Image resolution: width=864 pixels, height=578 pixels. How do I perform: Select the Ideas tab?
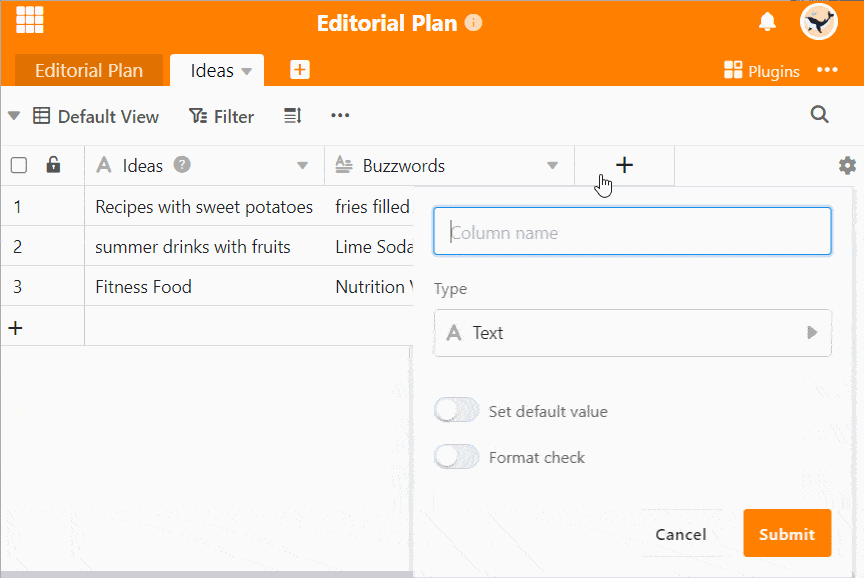click(211, 71)
